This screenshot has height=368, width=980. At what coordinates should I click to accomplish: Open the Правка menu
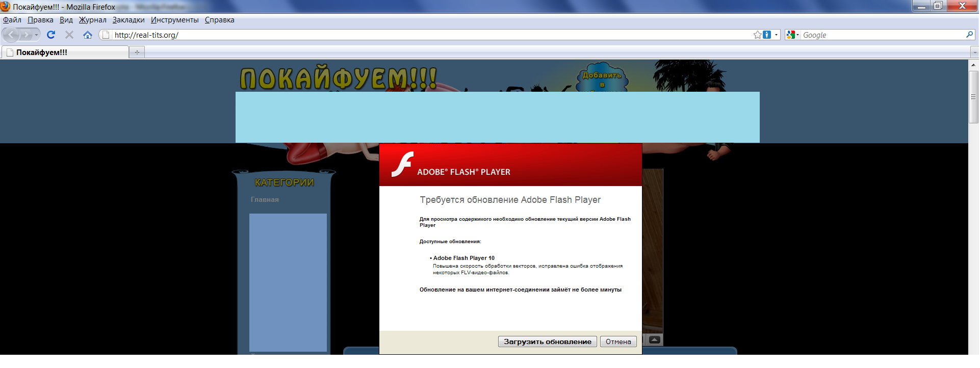click(x=40, y=20)
